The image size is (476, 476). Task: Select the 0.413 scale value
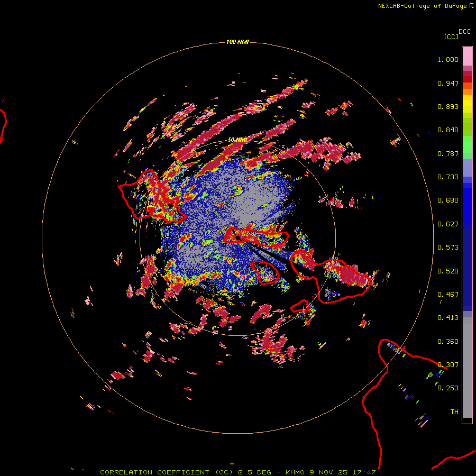pos(448,318)
